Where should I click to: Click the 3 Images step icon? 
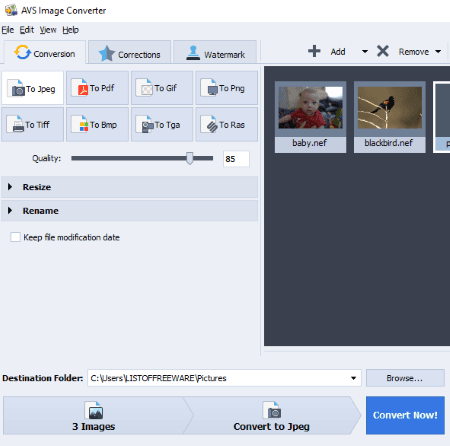point(94,410)
